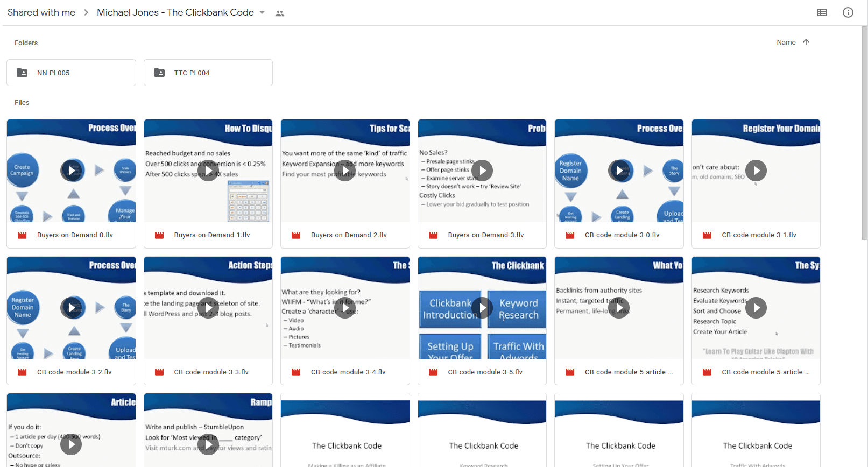Screen dimensions: 868x467
Task: Click the Files section heading
Action: click(22, 102)
